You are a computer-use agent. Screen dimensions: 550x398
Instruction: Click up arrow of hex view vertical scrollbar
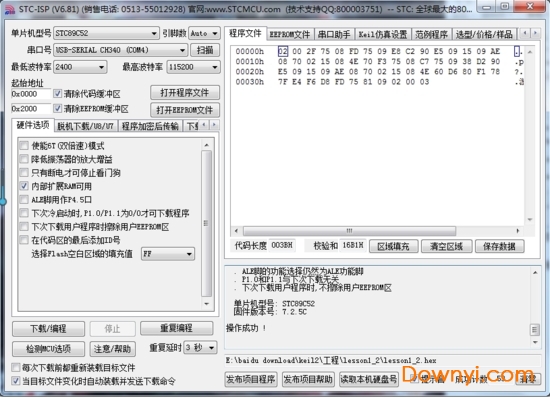[x=530, y=52]
